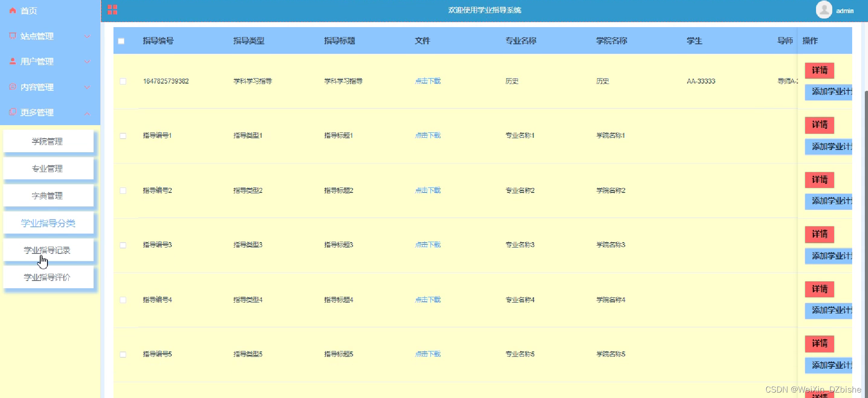Click 添加学业计划 for 指导编号5 row
Screen dimensions: 868x398
(x=829, y=365)
